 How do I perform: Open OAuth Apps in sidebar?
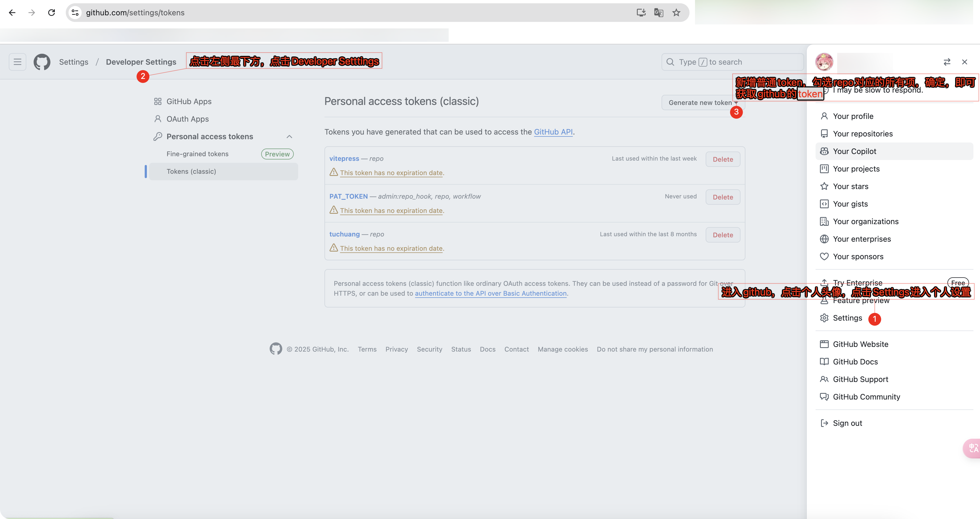coord(187,119)
